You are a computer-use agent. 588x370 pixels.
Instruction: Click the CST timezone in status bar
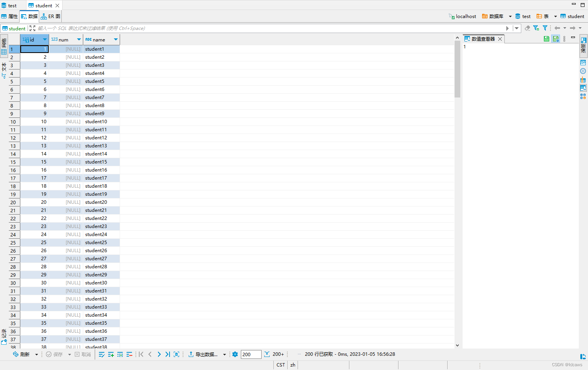281,365
